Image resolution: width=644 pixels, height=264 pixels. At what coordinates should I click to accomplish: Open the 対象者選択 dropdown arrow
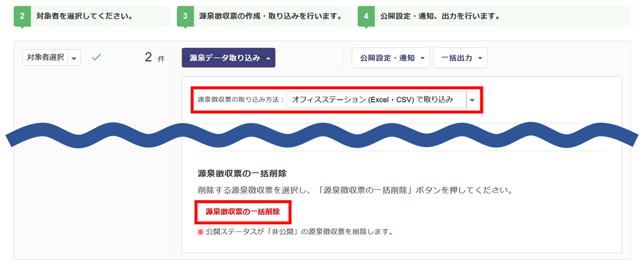tap(74, 58)
